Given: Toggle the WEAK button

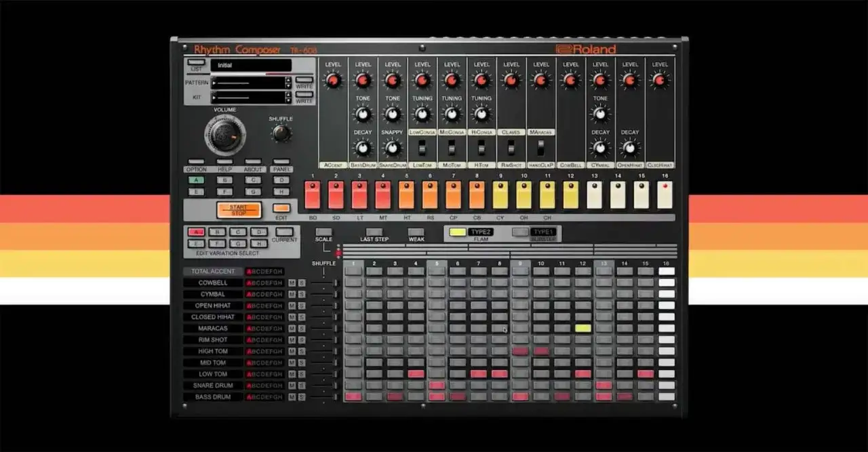Looking at the screenshot, I should pos(416,232).
